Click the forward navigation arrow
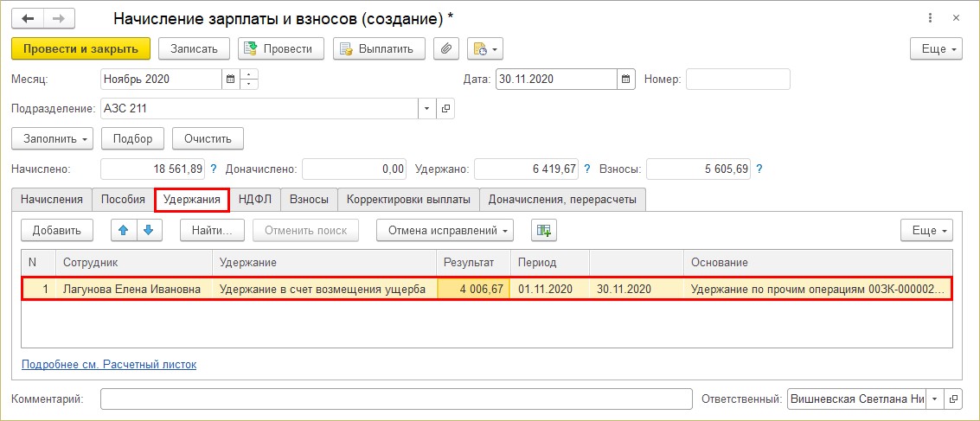The image size is (980, 421). coord(59,18)
